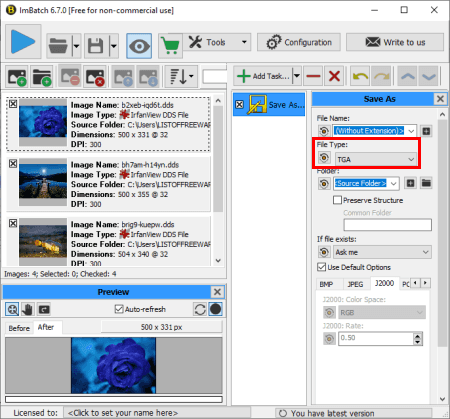Open the shop using the cart icon
The height and width of the screenshot is (419, 450).
[x=170, y=46]
